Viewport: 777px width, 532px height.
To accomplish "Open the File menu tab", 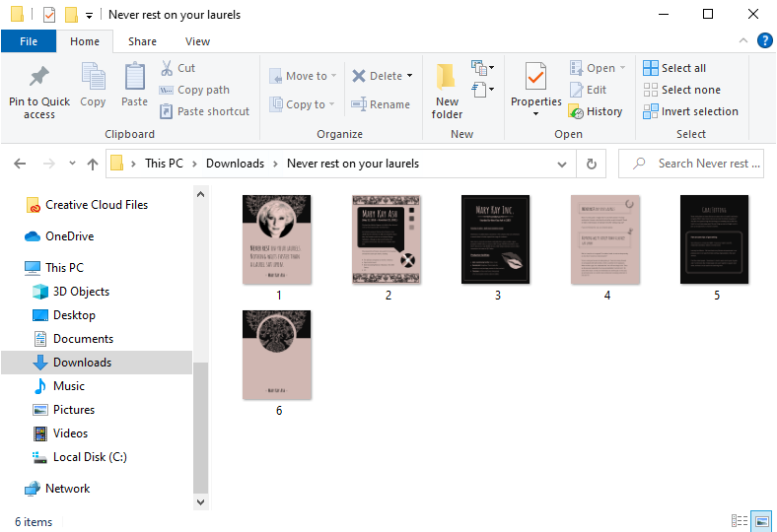I will tap(29, 41).
